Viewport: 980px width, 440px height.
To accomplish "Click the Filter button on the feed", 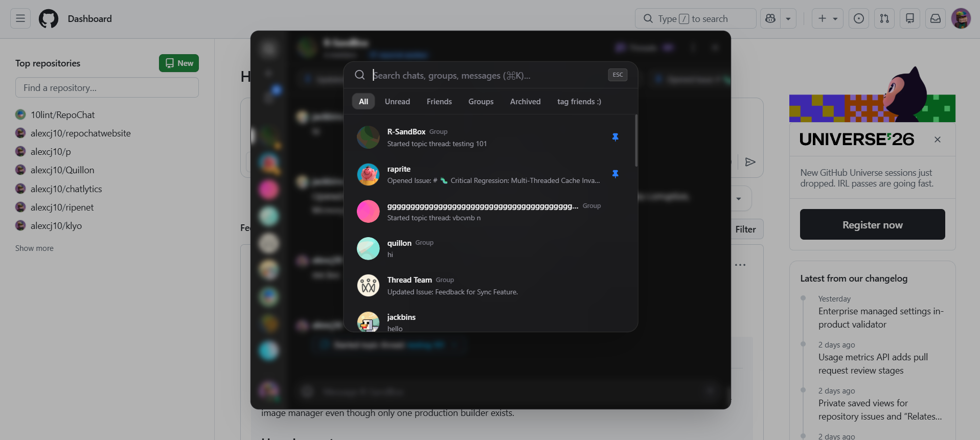I will pyautogui.click(x=746, y=229).
